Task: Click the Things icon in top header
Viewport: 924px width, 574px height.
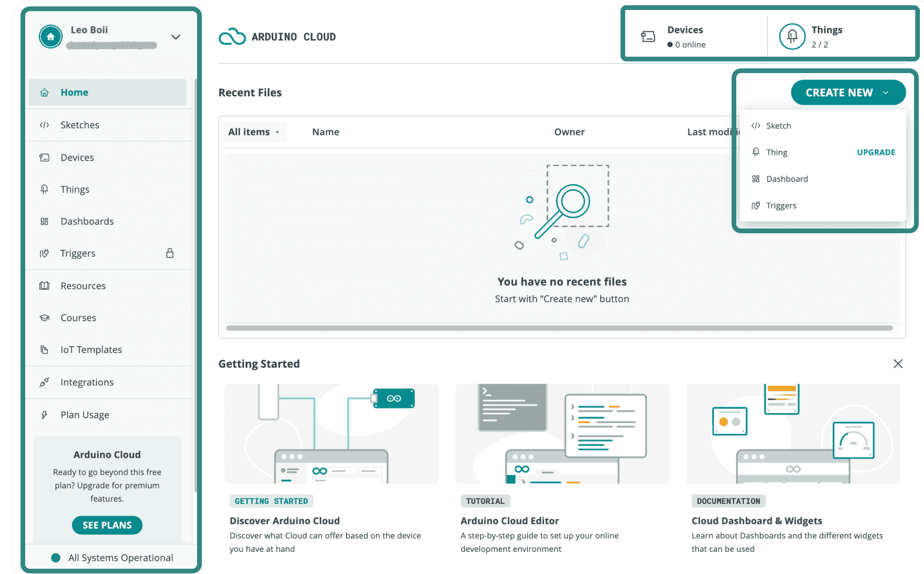Action: click(x=792, y=36)
